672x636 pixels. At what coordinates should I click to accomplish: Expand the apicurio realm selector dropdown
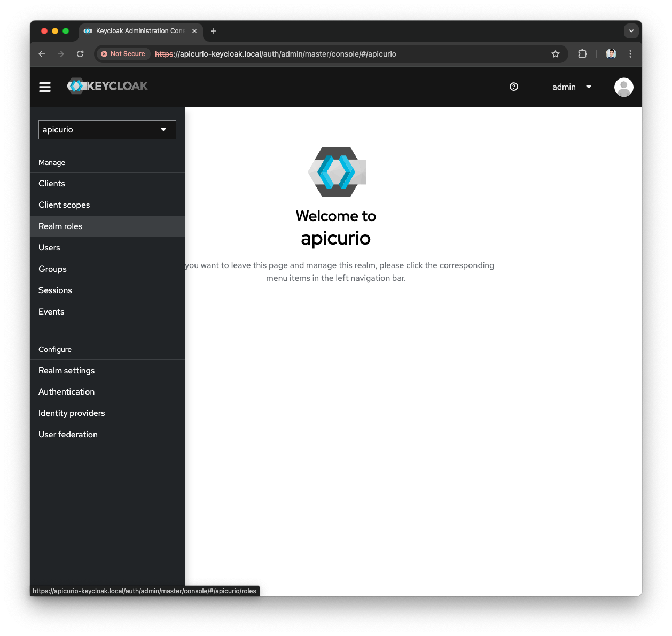[107, 130]
